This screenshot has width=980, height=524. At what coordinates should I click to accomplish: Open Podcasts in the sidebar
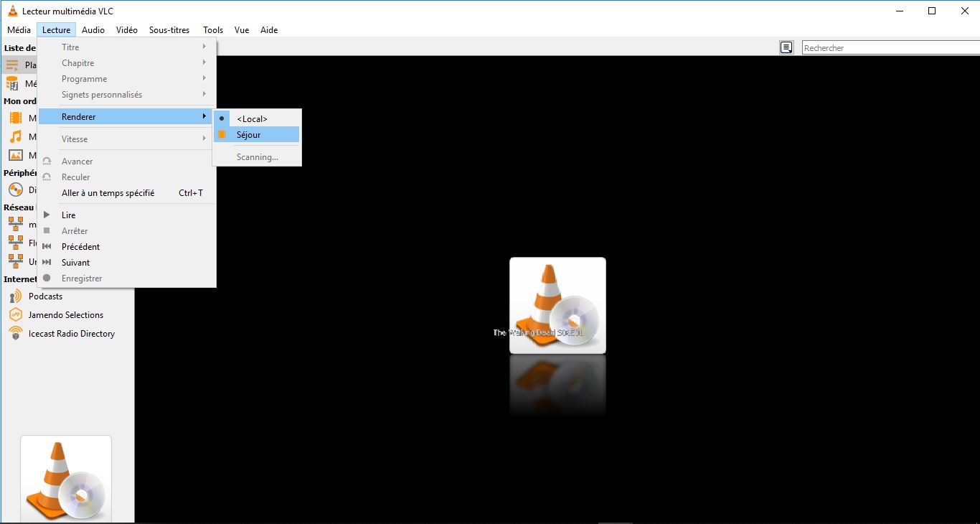[x=46, y=296]
